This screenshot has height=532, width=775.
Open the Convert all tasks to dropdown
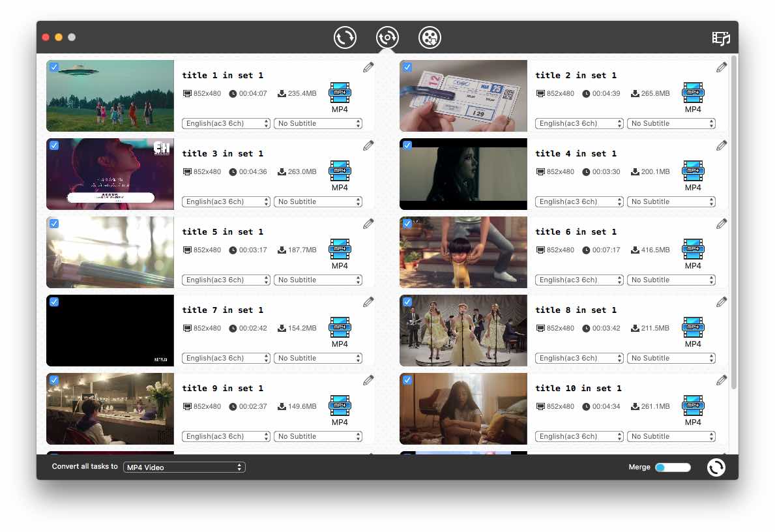click(184, 467)
